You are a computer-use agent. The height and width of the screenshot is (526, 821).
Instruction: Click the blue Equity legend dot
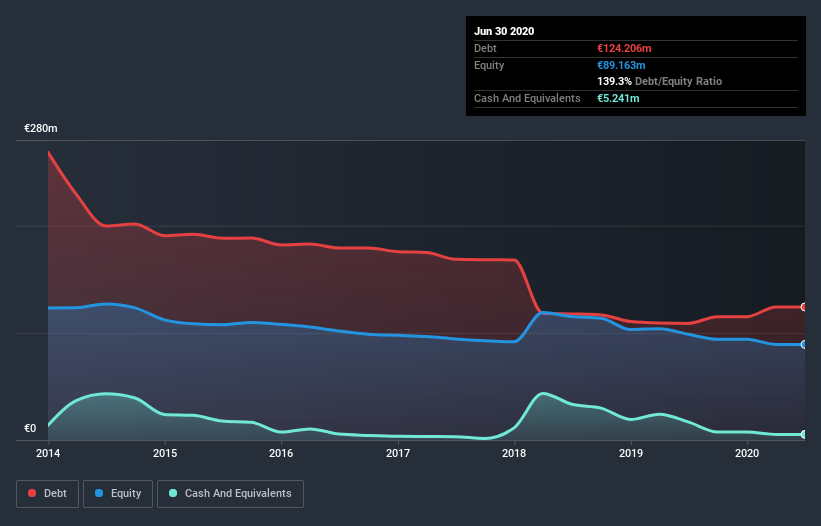(99, 493)
